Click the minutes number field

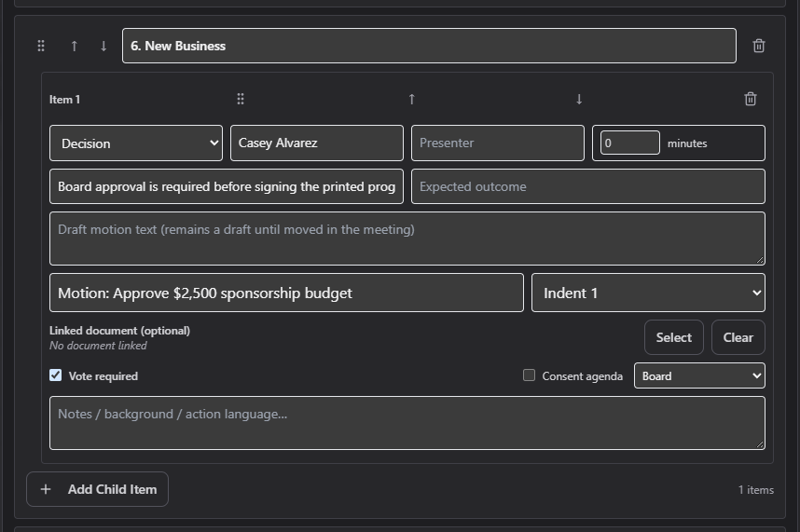pos(629,143)
